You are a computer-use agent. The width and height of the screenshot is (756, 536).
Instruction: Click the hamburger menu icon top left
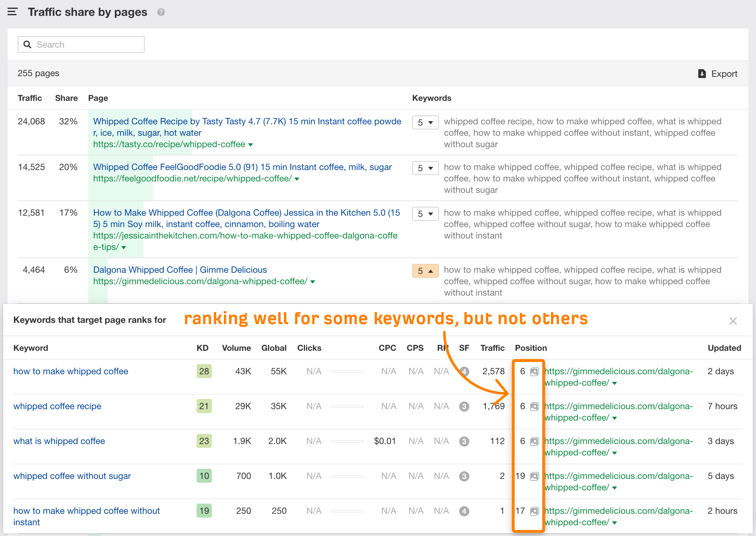click(x=13, y=10)
